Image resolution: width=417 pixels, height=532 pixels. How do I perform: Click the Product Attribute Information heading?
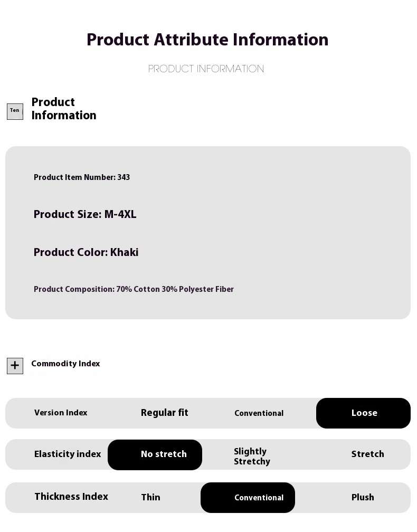pos(207,40)
